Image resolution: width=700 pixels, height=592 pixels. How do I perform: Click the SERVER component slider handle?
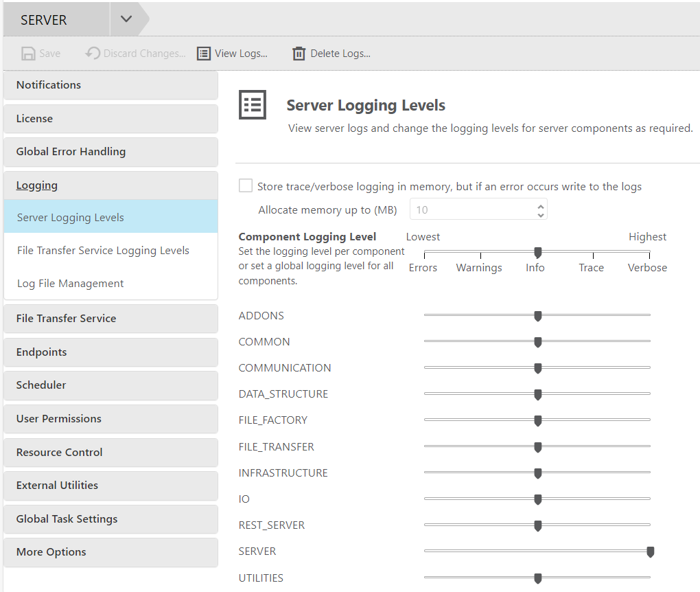650,551
